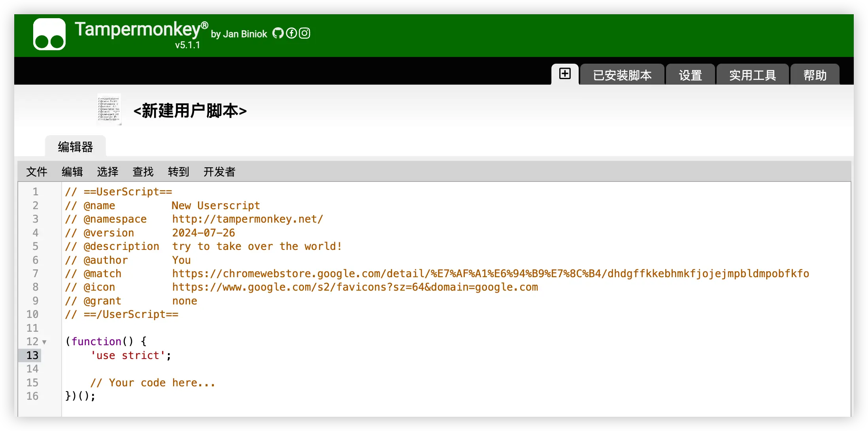Click the '// ==UserScript==' line
The width and height of the screenshot is (868, 431).
click(119, 192)
